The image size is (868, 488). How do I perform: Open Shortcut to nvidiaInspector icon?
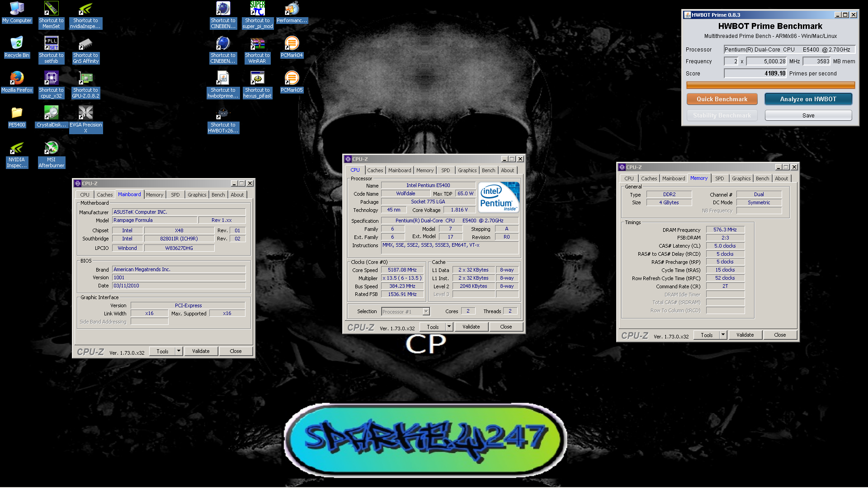pos(85,15)
